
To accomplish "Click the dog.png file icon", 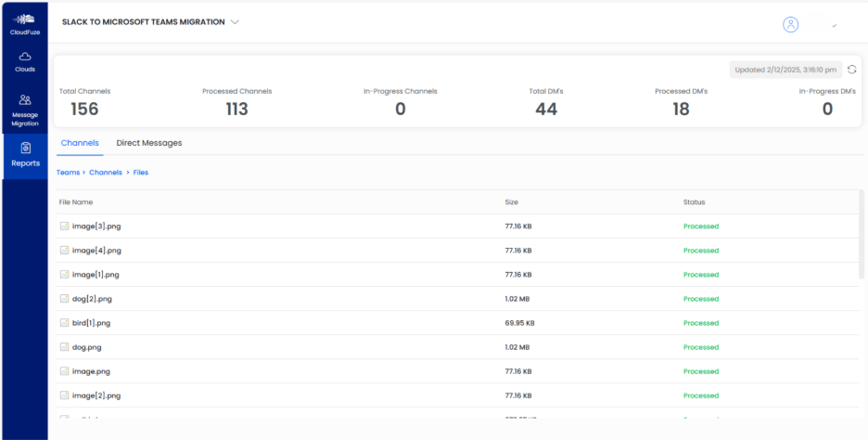I will click(x=64, y=347).
